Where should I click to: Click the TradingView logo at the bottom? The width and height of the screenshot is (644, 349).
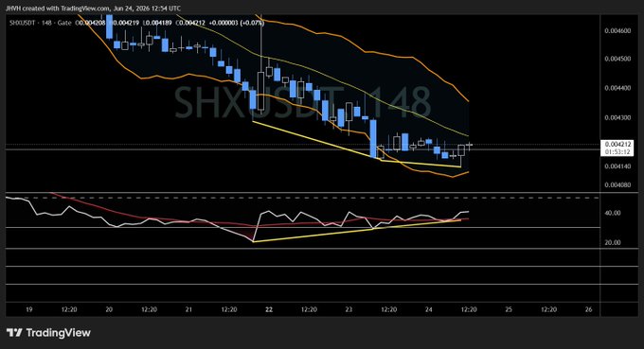[48, 333]
